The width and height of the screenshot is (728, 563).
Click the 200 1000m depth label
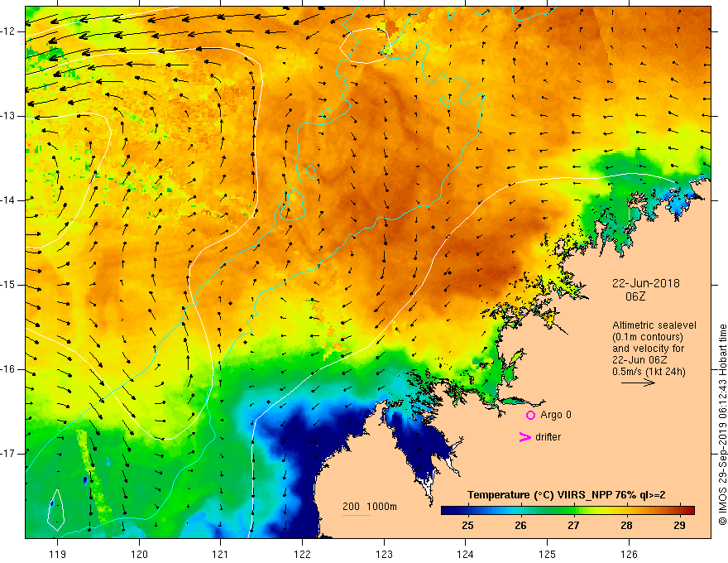(x=370, y=507)
